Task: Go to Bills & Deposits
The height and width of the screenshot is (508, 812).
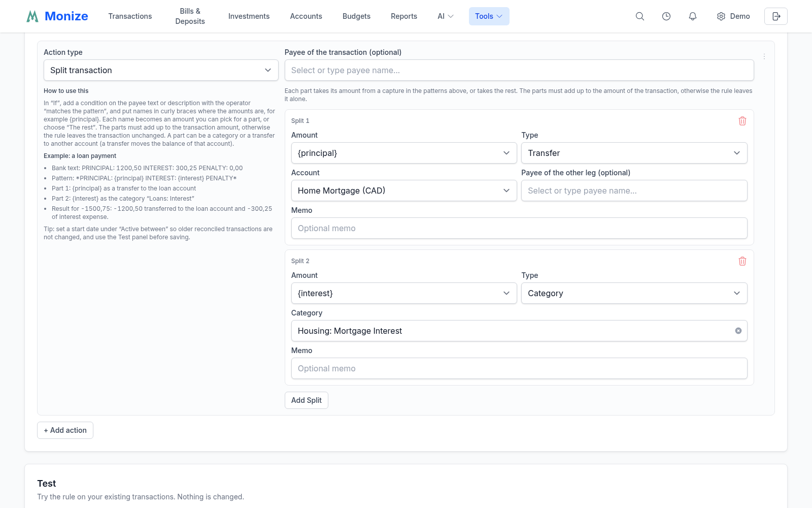Action: tap(190, 16)
